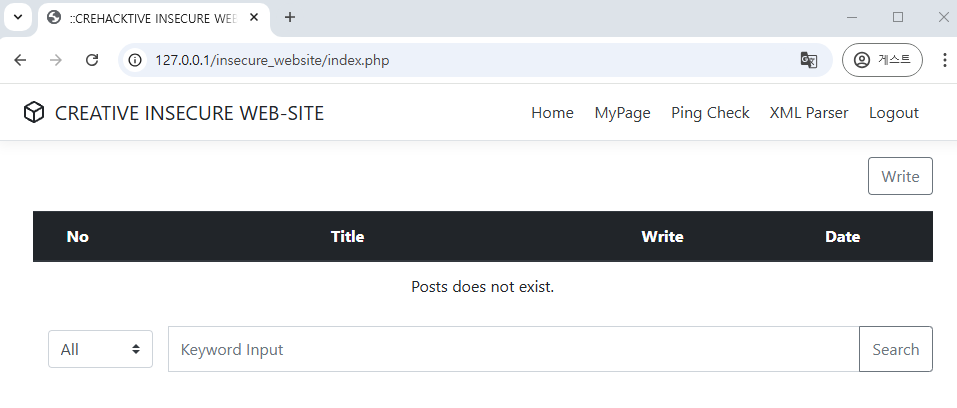
Task: Go to the Home nav link
Action: coord(552,113)
